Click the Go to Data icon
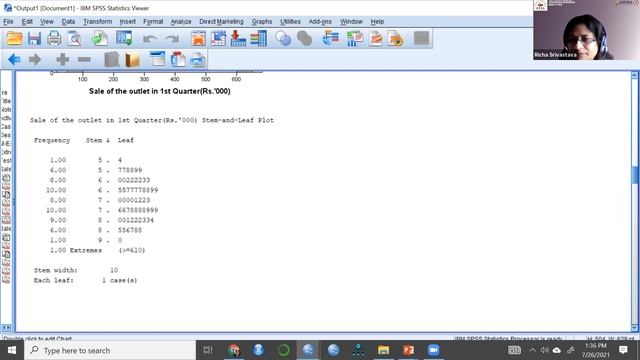Viewport: 640px width, 360px height. 198,39
